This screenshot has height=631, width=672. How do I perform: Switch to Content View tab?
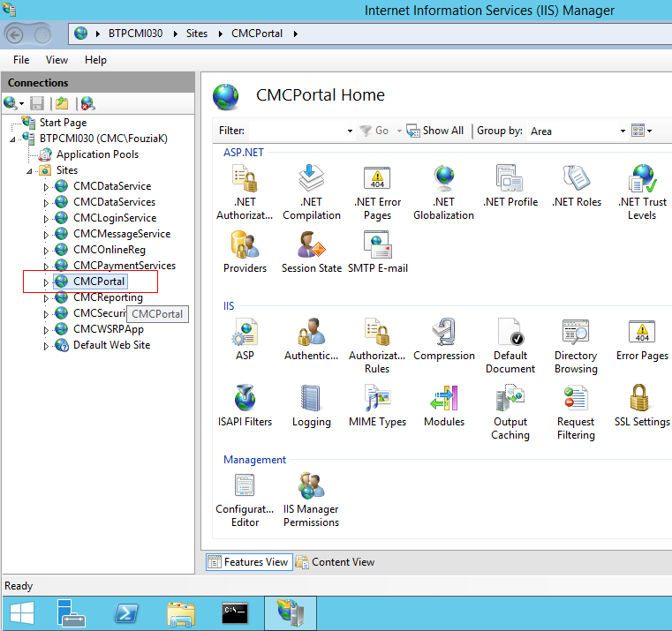click(x=336, y=562)
